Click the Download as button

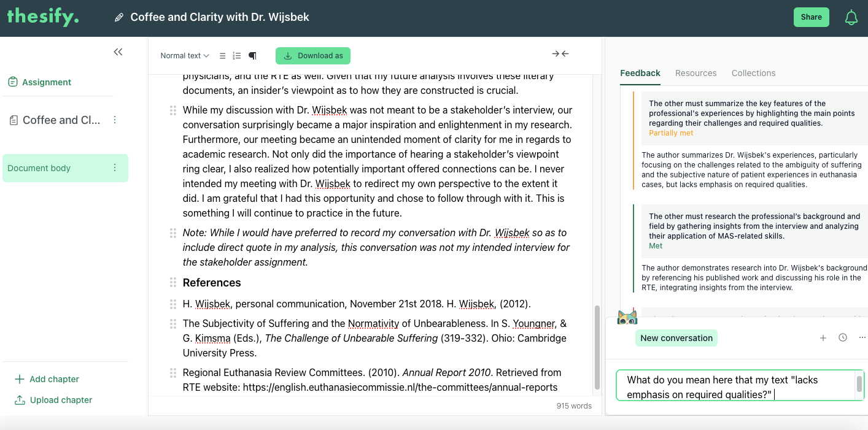pos(313,56)
